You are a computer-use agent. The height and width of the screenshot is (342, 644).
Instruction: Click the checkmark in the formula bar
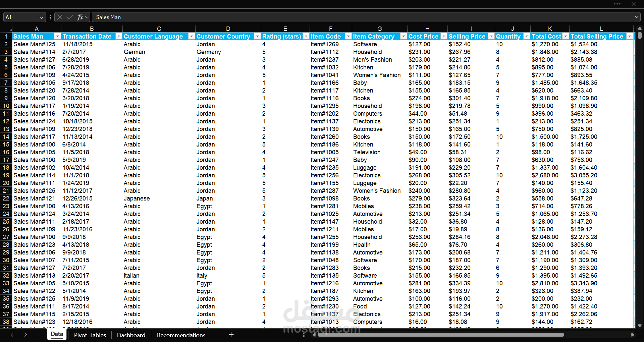70,17
